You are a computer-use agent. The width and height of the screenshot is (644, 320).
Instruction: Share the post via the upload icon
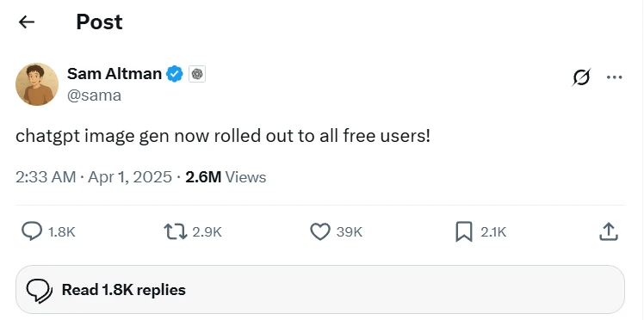pos(609,231)
